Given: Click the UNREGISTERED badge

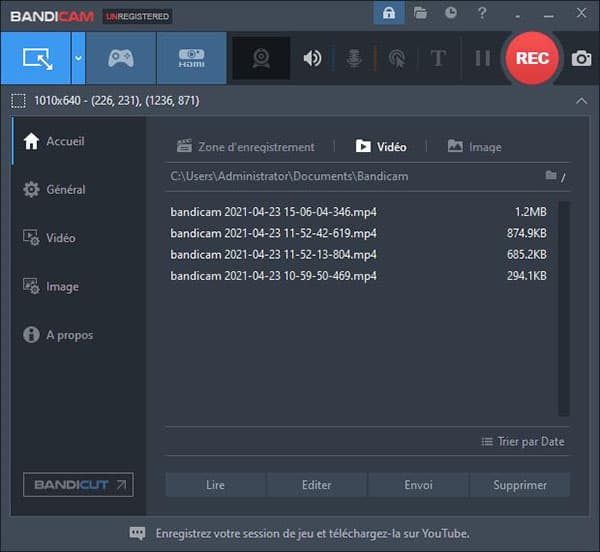Looking at the screenshot, I should pos(137,16).
